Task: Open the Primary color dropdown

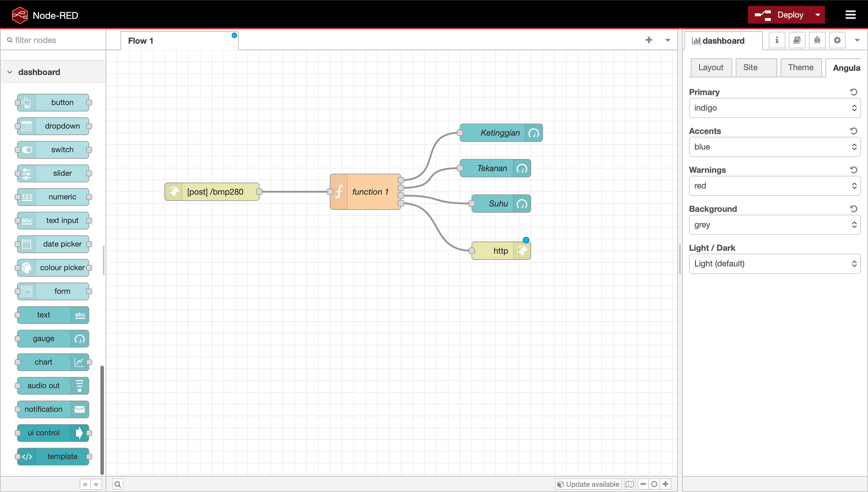Action: click(774, 108)
